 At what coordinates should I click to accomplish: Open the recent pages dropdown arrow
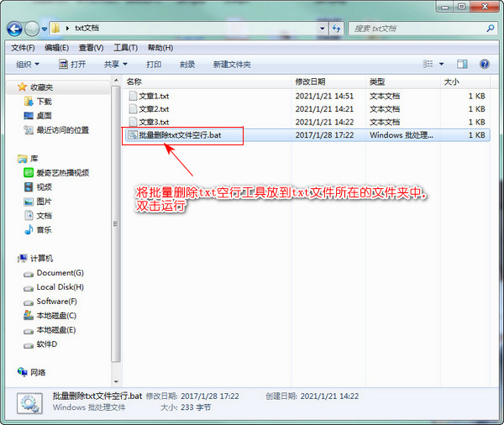pyautogui.click(x=45, y=29)
